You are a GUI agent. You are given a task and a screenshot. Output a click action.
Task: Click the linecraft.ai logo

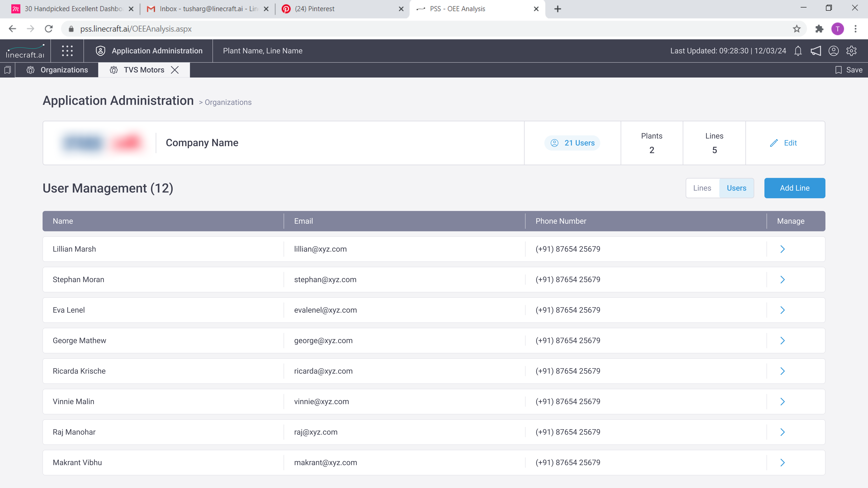click(x=25, y=51)
